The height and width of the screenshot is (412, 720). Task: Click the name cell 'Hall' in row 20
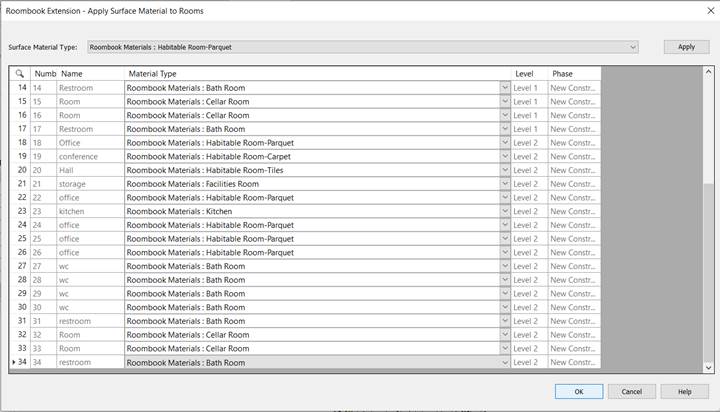coord(90,170)
